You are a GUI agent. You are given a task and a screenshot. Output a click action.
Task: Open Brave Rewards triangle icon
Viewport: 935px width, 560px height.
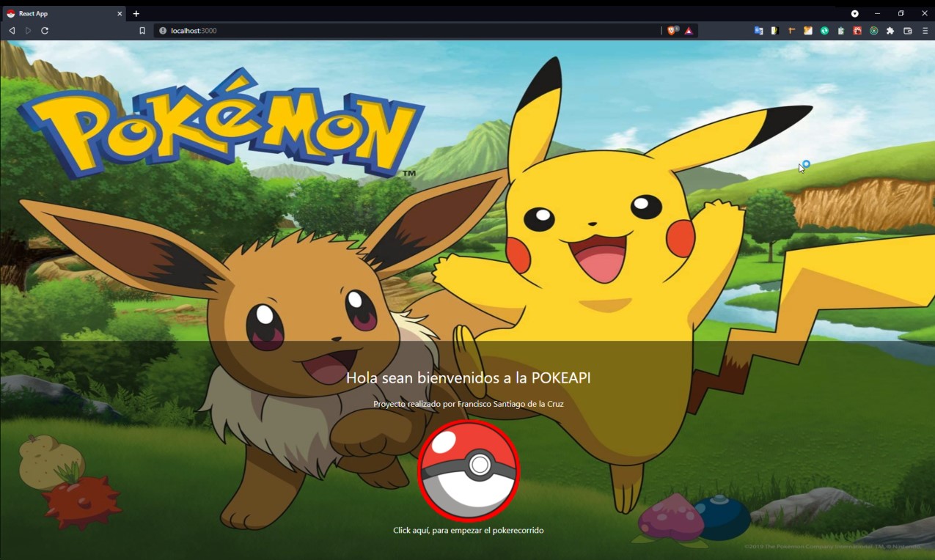point(689,31)
